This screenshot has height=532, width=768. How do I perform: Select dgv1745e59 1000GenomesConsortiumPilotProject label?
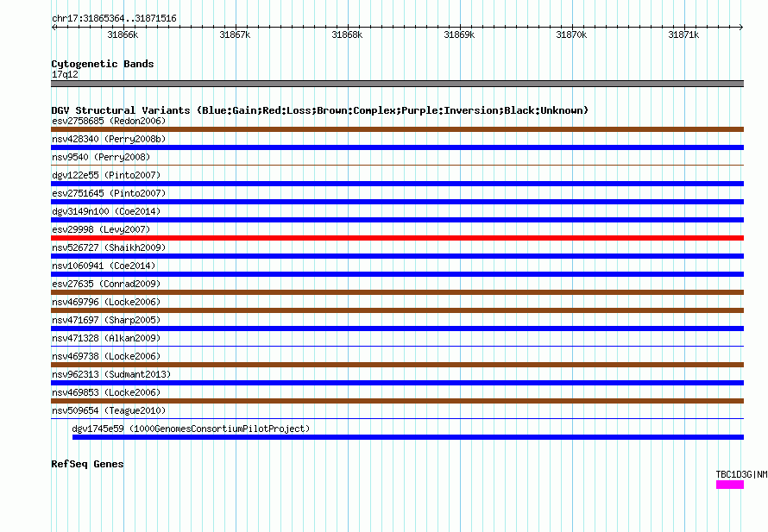[x=191, y=429]
